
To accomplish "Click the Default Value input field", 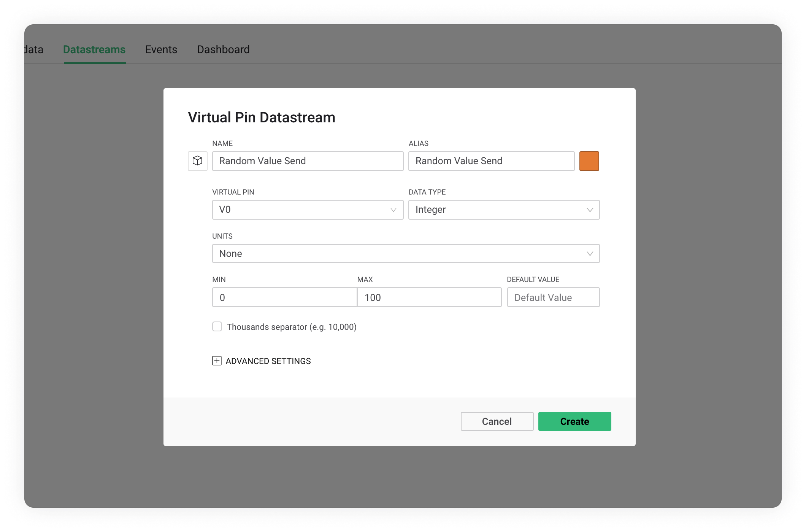I will point(553,298).
